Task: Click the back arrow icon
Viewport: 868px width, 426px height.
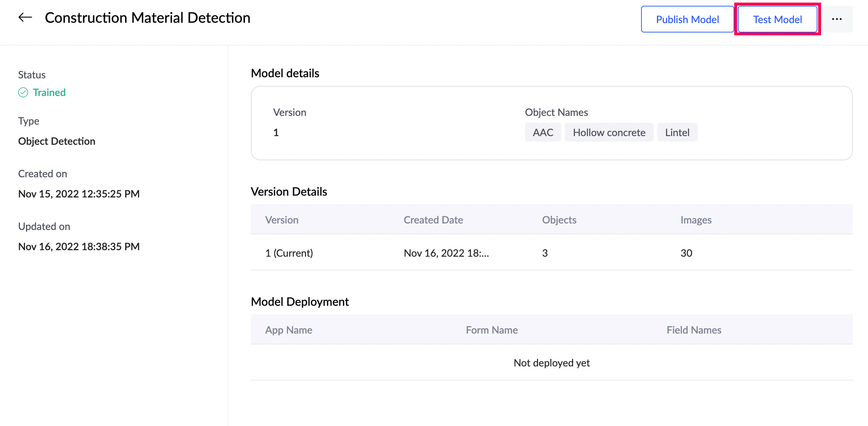Action: coord(25,17)
